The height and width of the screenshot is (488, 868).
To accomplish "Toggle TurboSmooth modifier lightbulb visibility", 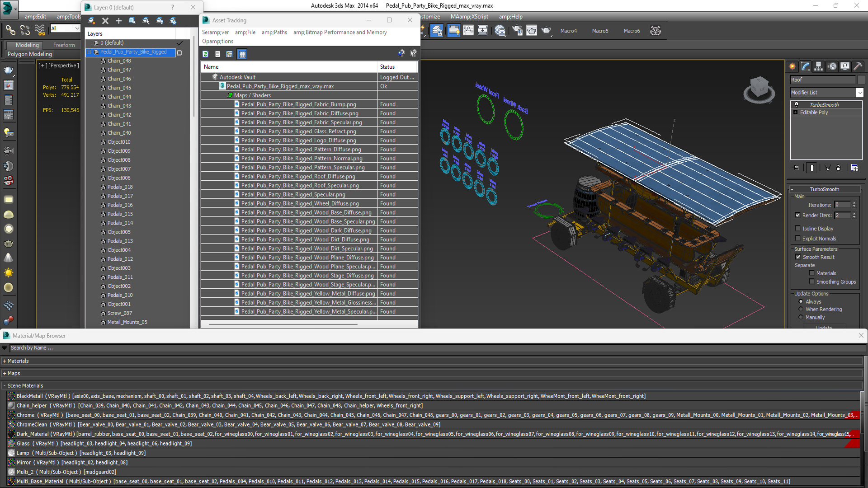I will (x=797, y=105).
